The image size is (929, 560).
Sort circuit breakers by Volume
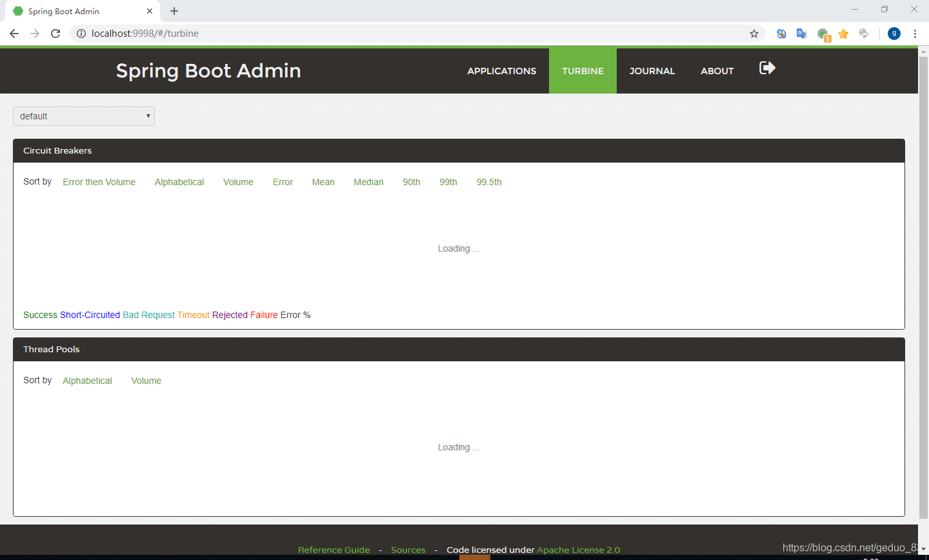pos(238,182)
